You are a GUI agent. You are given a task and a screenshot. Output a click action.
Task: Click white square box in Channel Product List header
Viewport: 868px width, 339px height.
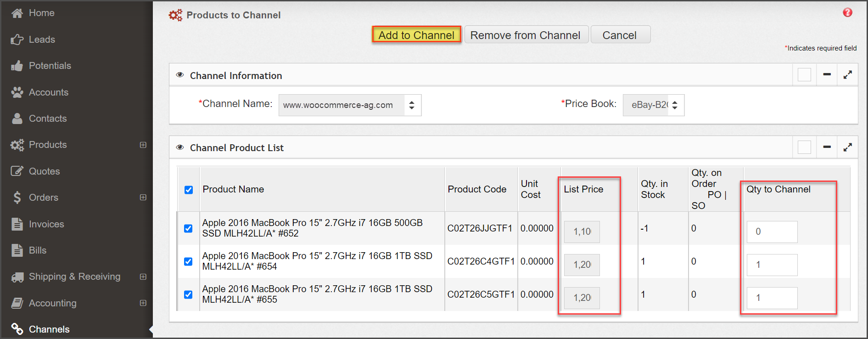(804, 147)
